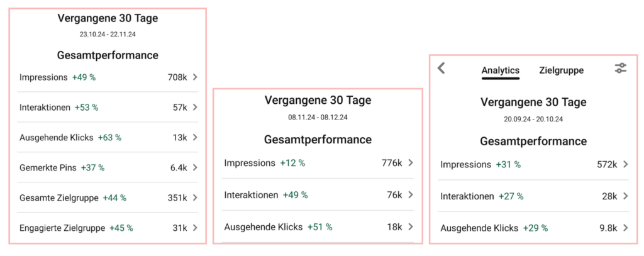Screen dimensions: 644x256
Task: Expand Interaktionen 28k details chevron
Action: (x=625, y=196)
